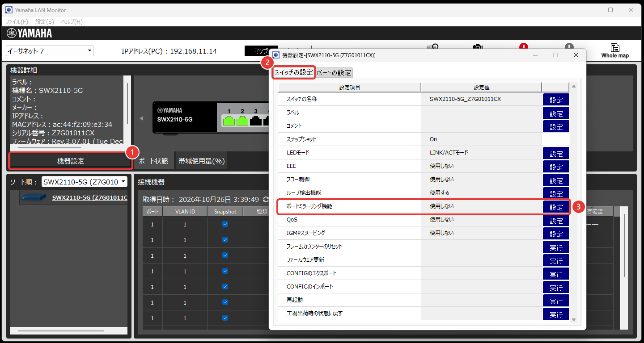
Task: Click the Snapshot column header
Action: tap(225, 212)
